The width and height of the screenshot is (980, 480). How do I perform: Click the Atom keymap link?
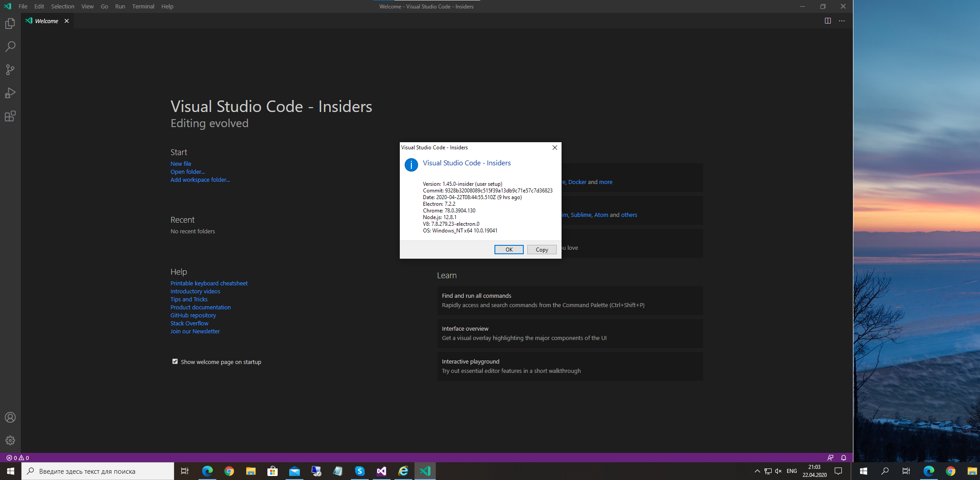coord(601,215)
